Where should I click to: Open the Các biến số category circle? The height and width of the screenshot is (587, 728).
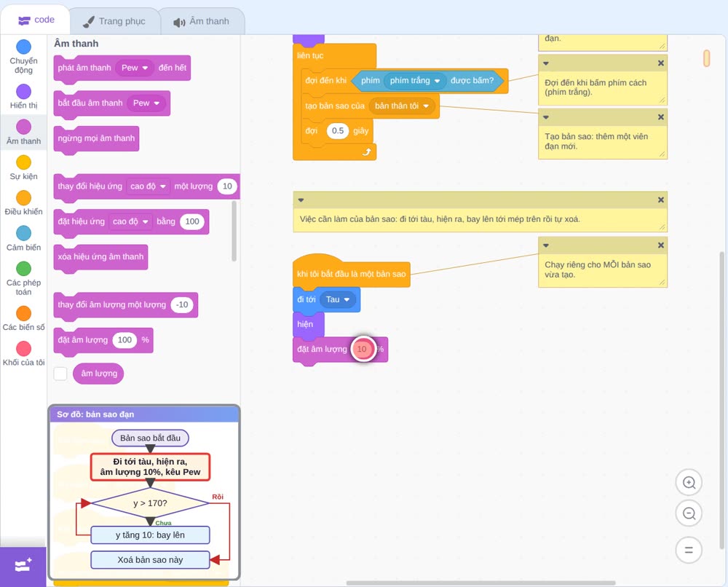tap(24, 313)
